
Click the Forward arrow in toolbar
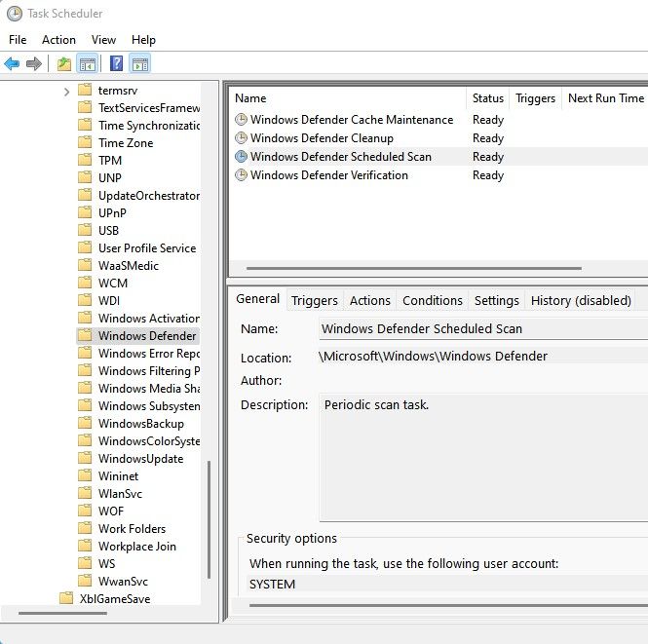point(34,64)
